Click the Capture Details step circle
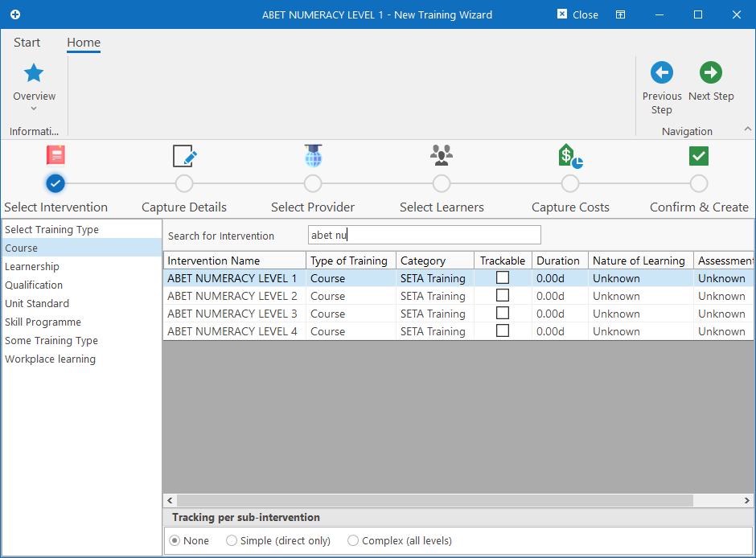The width and height of the screenshot is (756, 558). click(184, 183)
